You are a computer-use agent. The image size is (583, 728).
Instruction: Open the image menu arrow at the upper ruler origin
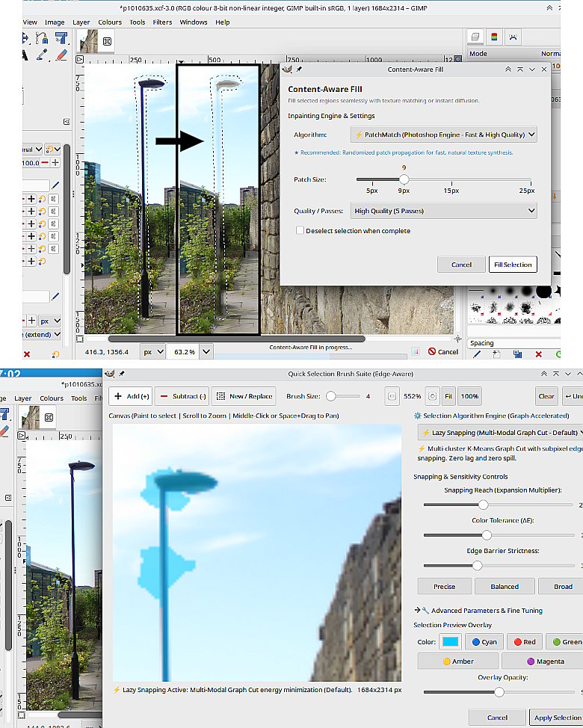click(79, 60)
